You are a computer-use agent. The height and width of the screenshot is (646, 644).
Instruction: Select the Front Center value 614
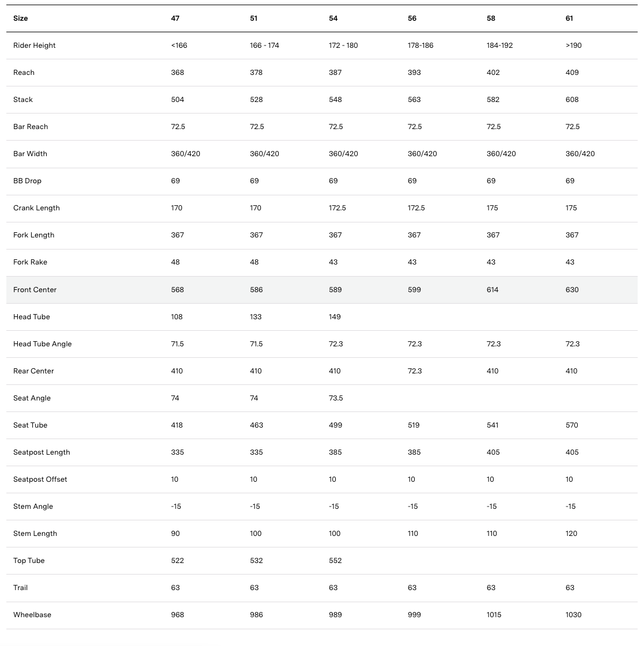tap(493, 290)
